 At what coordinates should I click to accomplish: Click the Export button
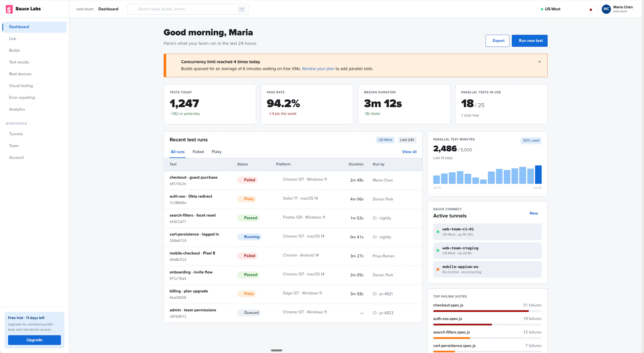point(497,41)
